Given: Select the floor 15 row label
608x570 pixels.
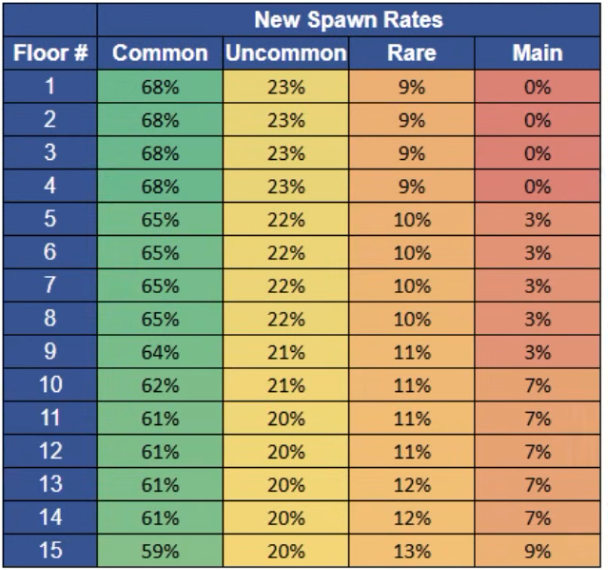Looking at the screenshot, I should click(x=50, y=551).
